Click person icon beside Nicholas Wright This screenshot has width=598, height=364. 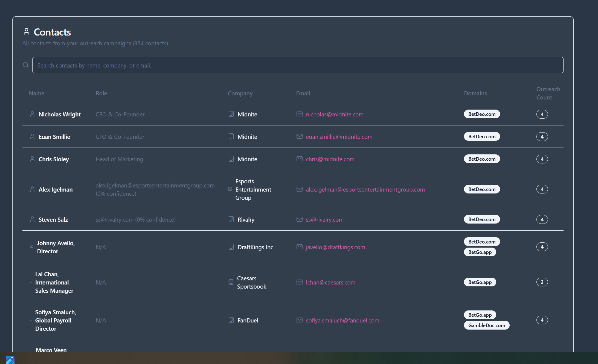tap(32, 114)
